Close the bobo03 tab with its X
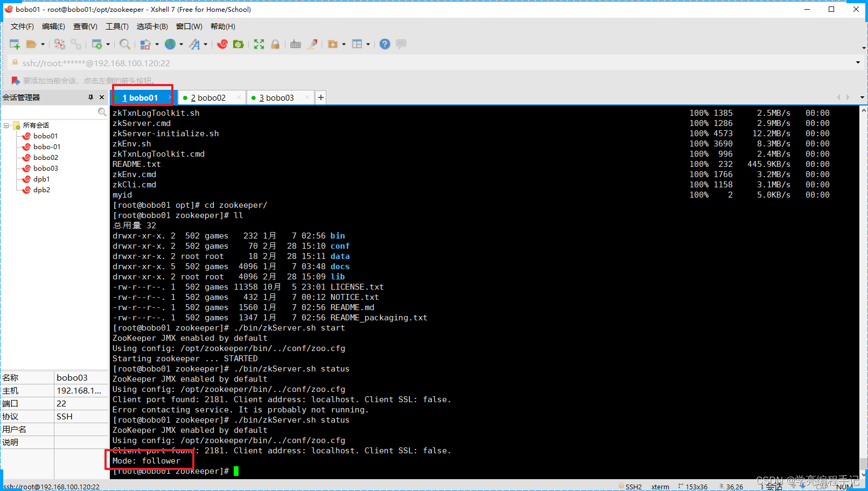The image size is (868, 491). point(307,97)
